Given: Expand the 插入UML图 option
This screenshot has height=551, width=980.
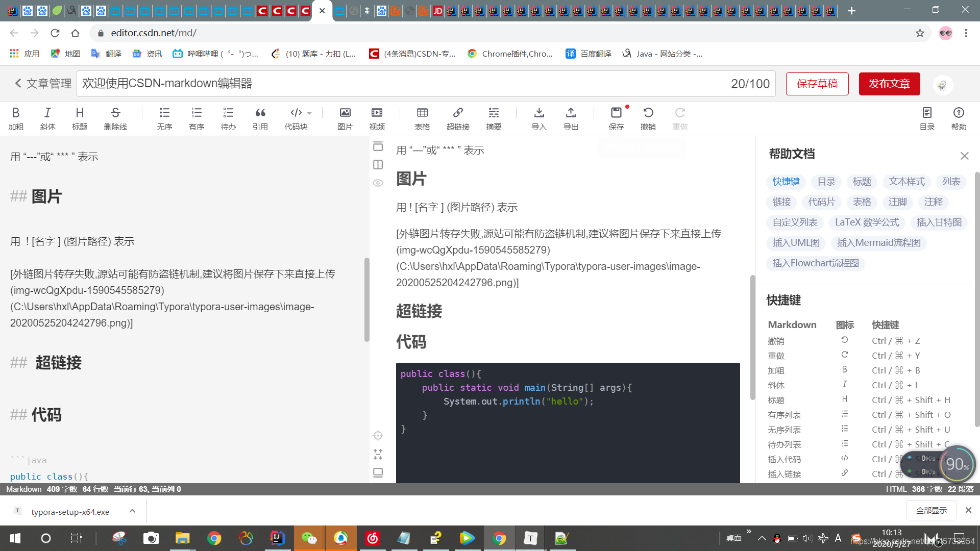Looking at the screenshot, I should click(x=796, y=242).
